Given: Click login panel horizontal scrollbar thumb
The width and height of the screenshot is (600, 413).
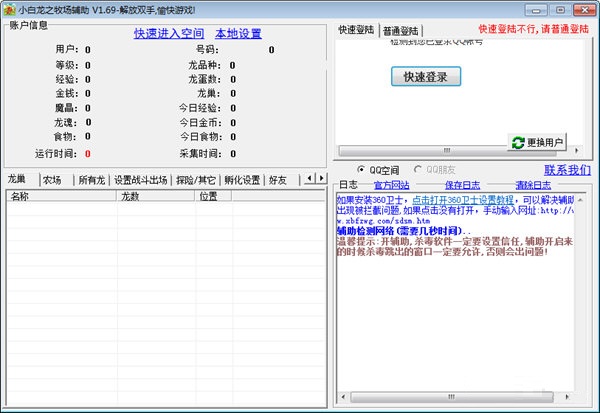Looking at the screenshot, I should click(x=447, y=150).
